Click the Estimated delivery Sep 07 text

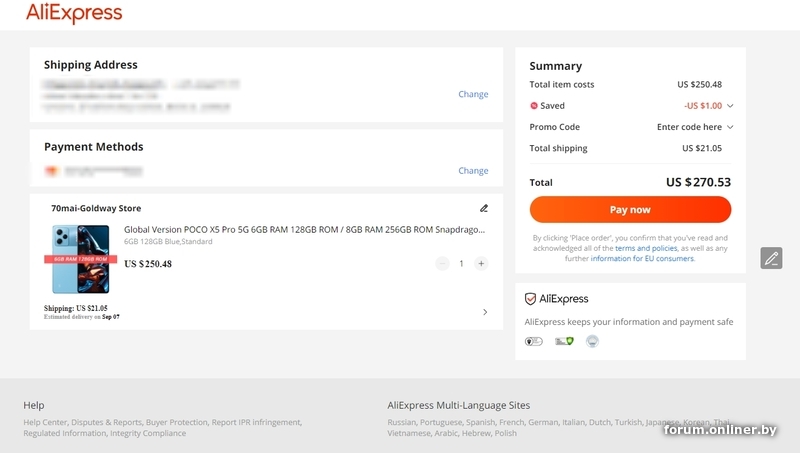(82, 317)
